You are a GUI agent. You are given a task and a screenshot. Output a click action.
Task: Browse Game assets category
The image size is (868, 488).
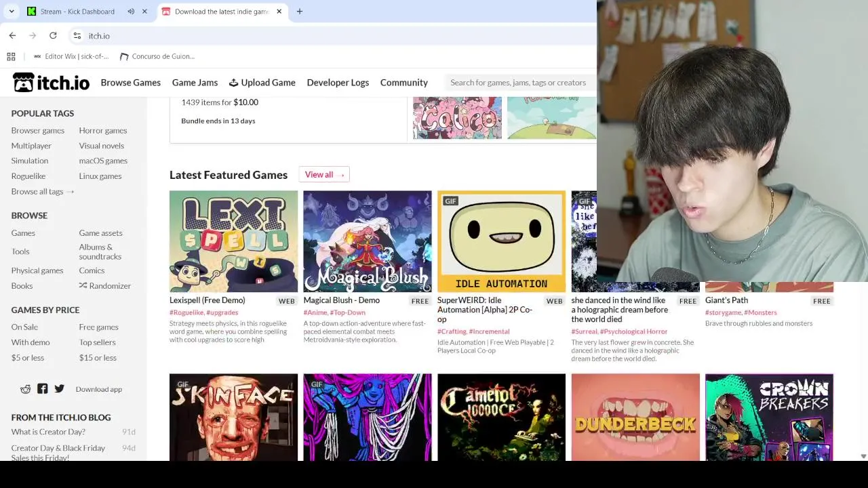(100, 233)
